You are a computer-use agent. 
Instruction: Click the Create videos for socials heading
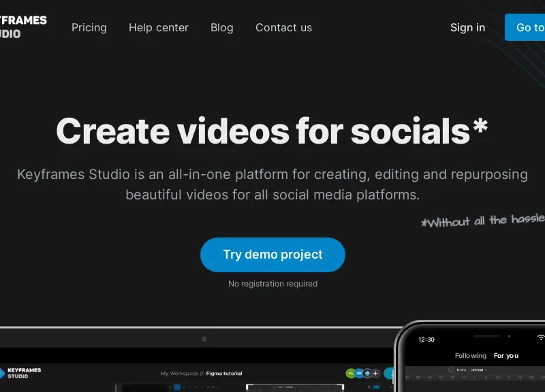[x=272, y=131]
